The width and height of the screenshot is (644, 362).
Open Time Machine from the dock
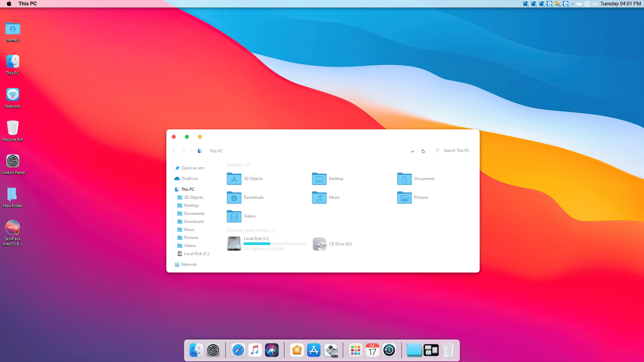click(x=389, y=350)
